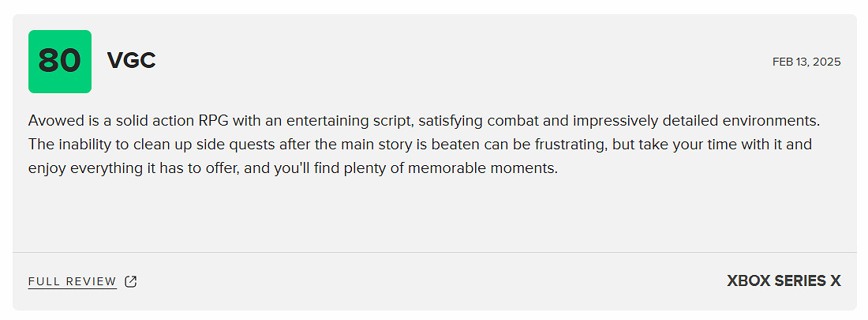Click the empty card area below the review text
The image size is (868, 320).
click(x=434, y=213)
